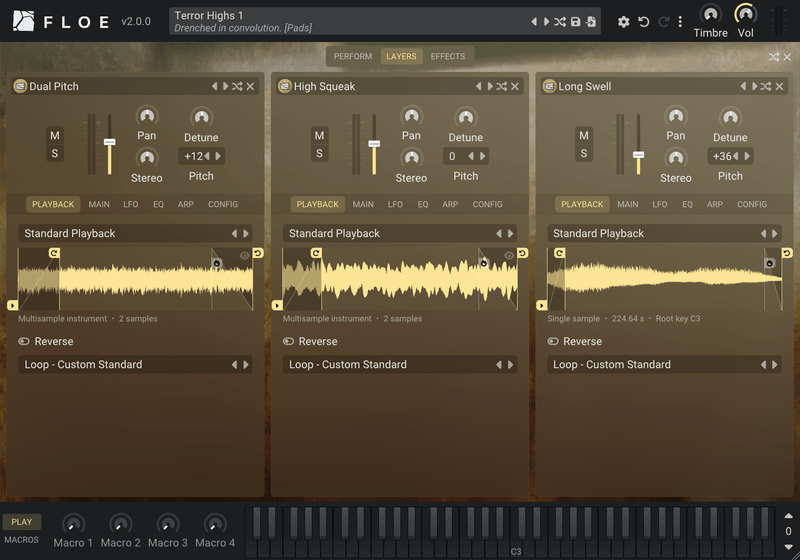Toggle Reverse on the Dual Pitch layer

24,341
